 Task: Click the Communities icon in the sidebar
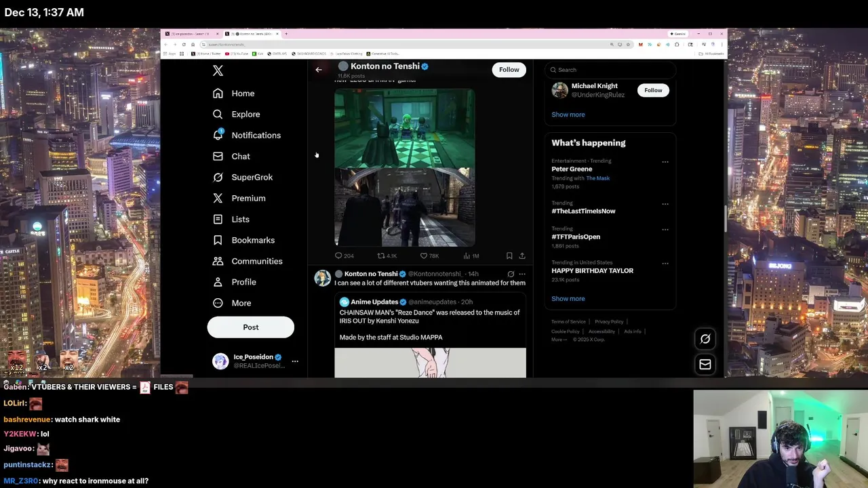218,262
